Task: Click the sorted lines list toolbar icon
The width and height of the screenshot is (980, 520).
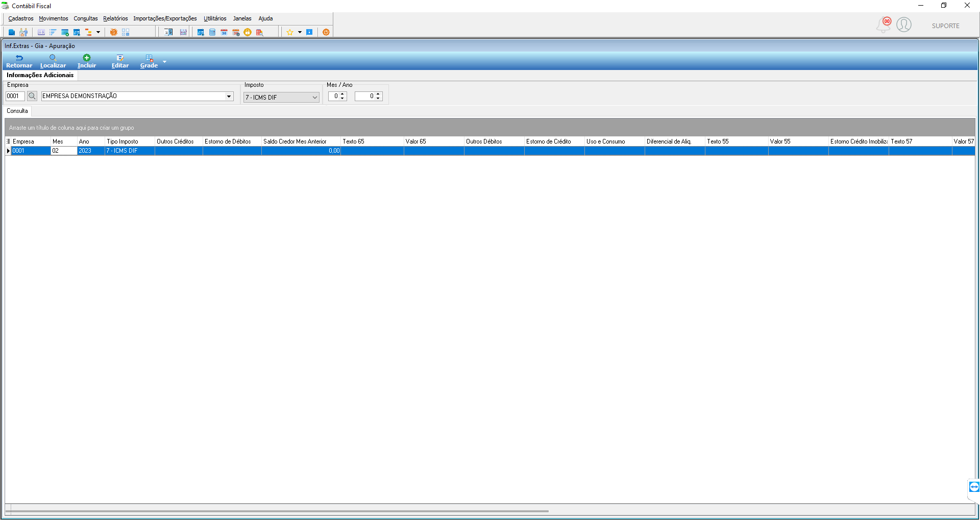Action: 53,32
